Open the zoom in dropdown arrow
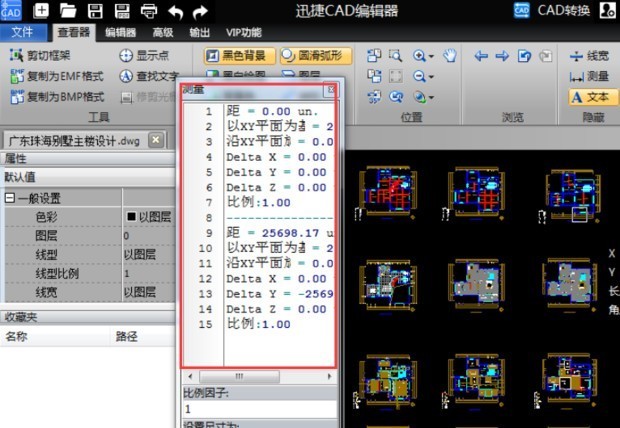The width and height of the screenshot is (620, 428). click(x=431, y=57)
